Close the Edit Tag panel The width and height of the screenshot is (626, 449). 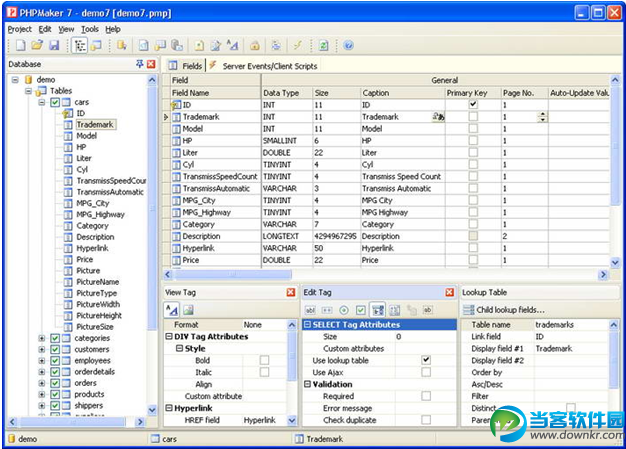[450, 293]
